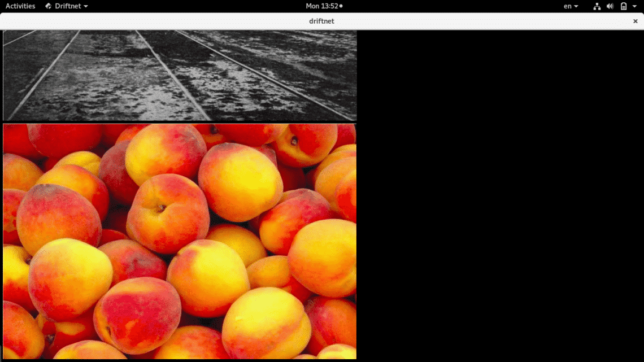
Task: Select the captured peaches image
Action: [x=180, y=241]
